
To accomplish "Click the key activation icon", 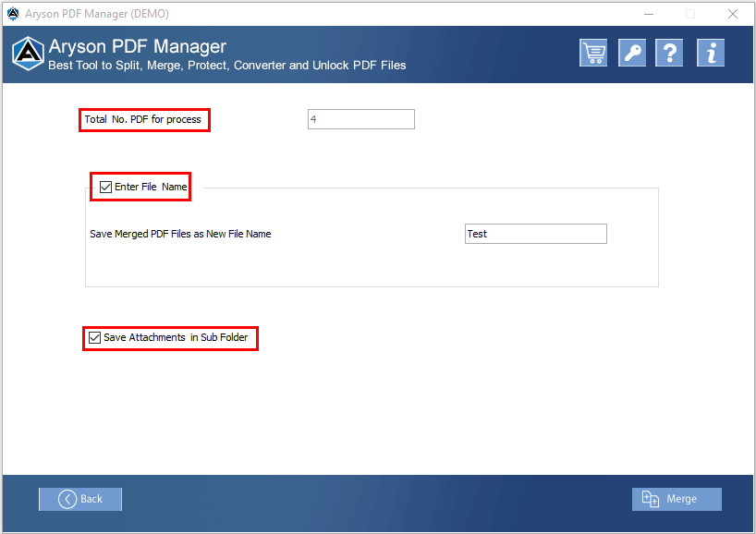I will (632, 53).
